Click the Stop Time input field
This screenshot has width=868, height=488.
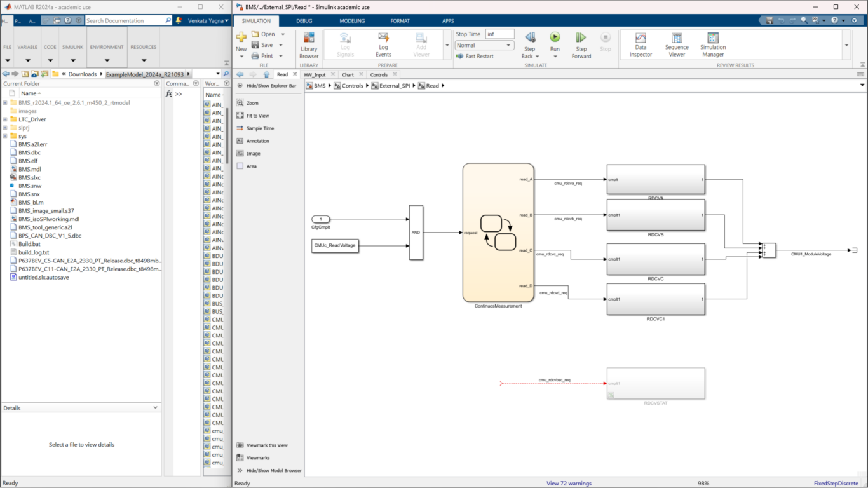(499, 34)
